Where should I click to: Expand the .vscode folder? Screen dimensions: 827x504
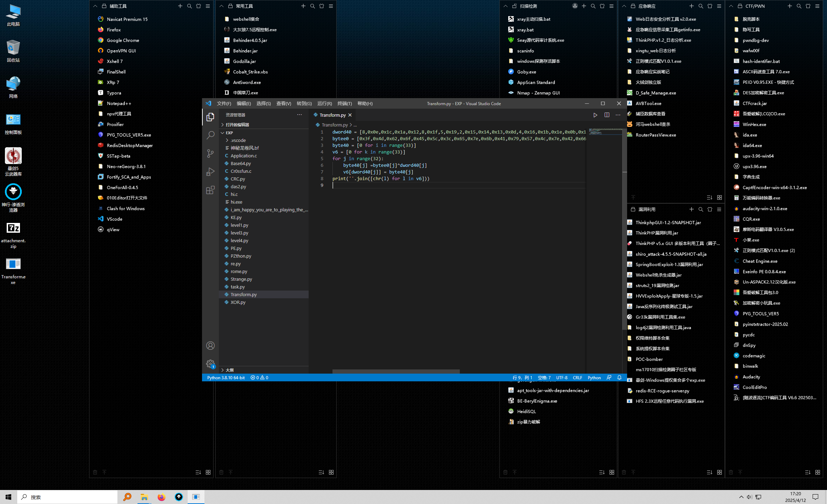238,140
